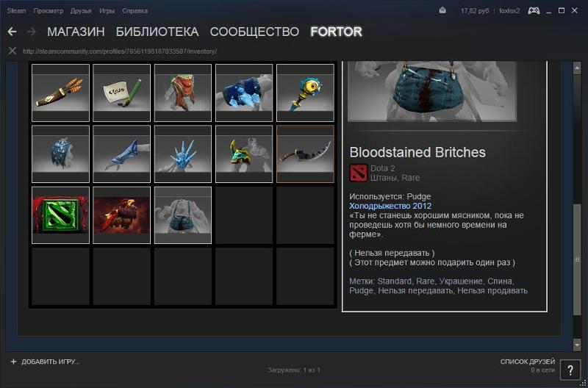The height and width of the screenshot is (388, 588).
Task: Click the 17,82 руб wallet balance
Action: [475, 11]
